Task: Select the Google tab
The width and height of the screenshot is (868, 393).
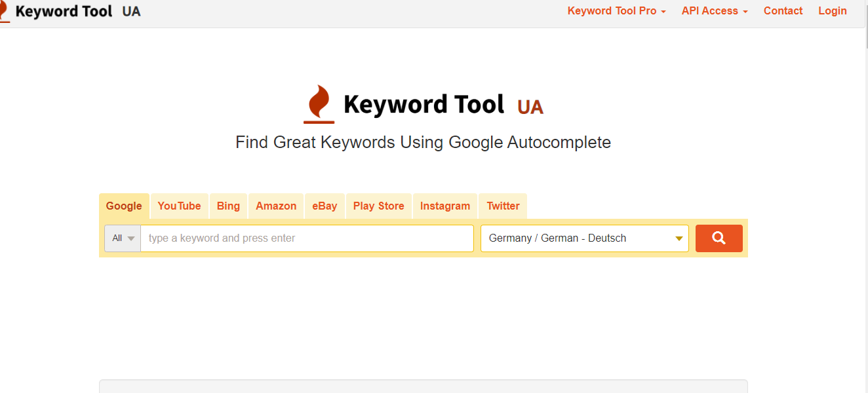Action: click(x=124, y=206)
